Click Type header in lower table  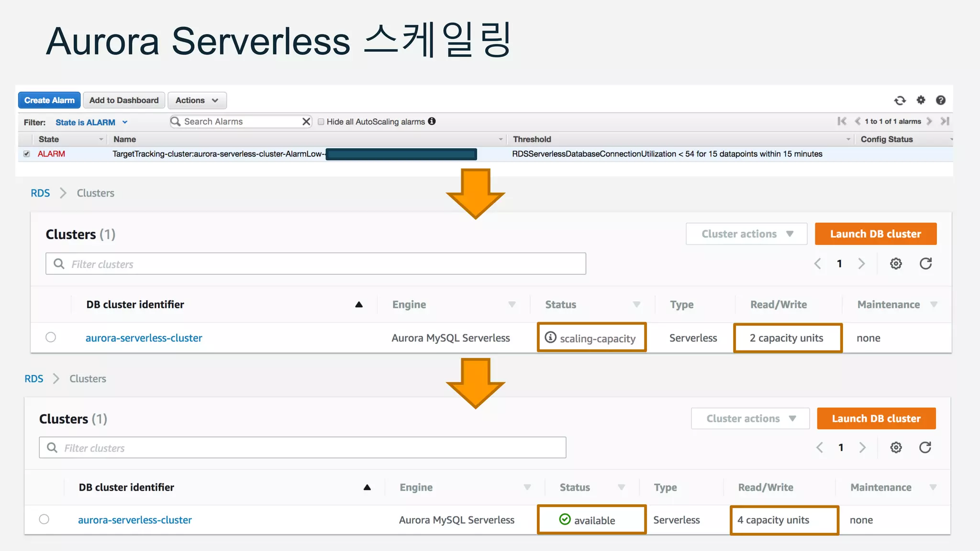665,487
